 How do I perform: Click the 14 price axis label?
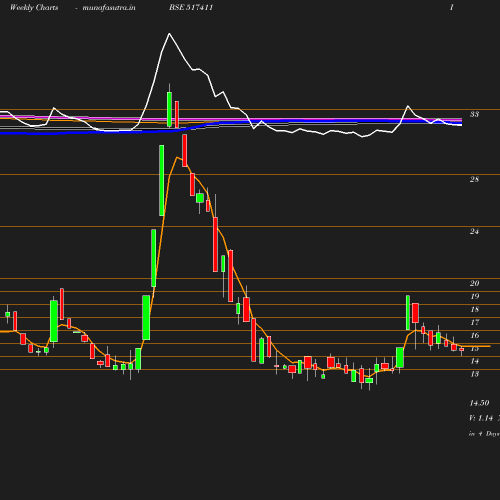474,361
